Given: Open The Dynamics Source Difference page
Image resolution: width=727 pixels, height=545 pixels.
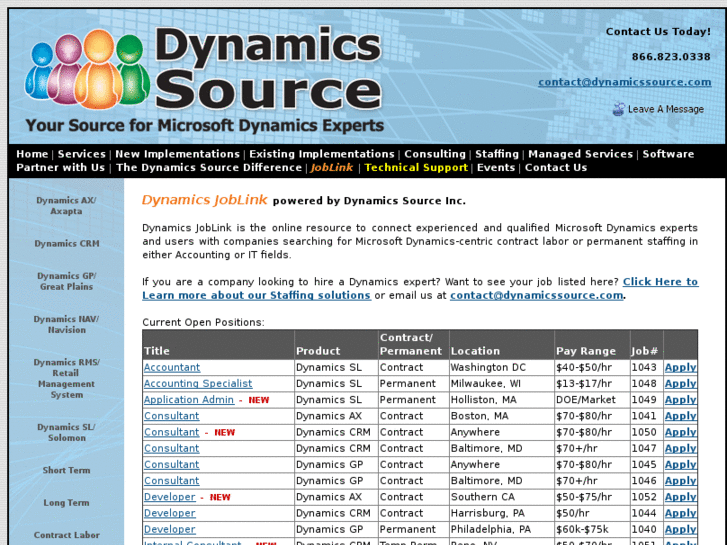Looking at the screenshot, I should 209,167.
